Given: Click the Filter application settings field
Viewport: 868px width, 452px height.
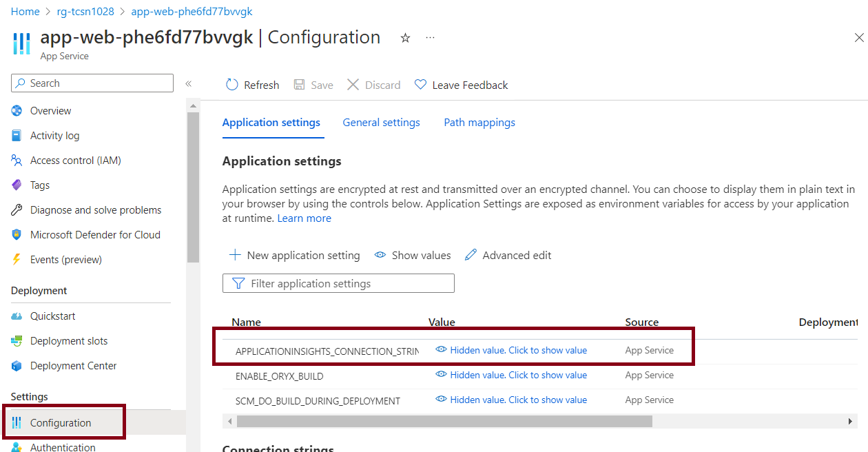Looking at the screenshot, I should 338,283.
